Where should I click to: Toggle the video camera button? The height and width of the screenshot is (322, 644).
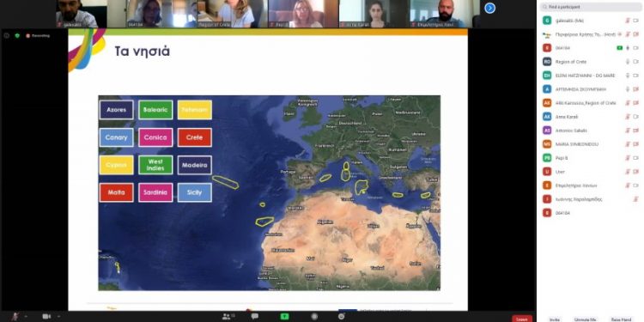[x=46, y=316]
